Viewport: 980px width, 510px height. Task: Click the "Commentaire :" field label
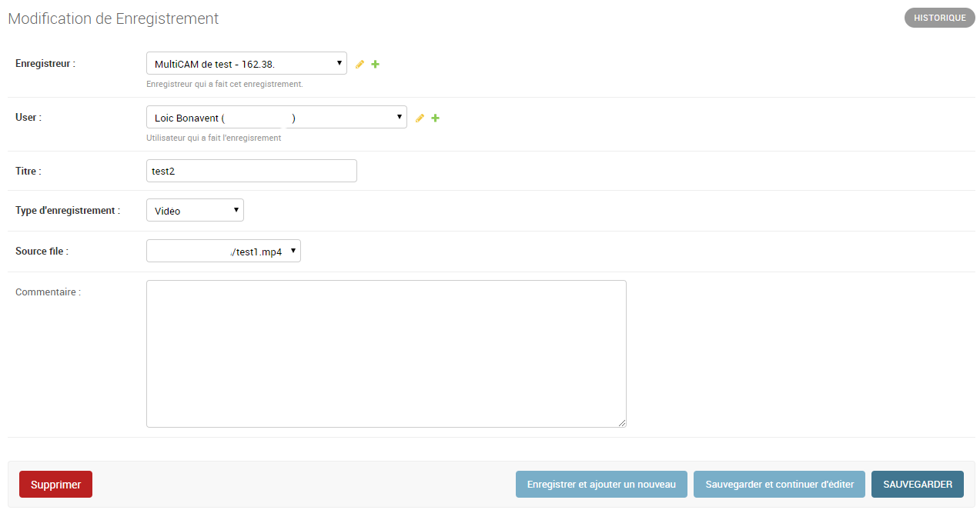(x=48, y=292)
